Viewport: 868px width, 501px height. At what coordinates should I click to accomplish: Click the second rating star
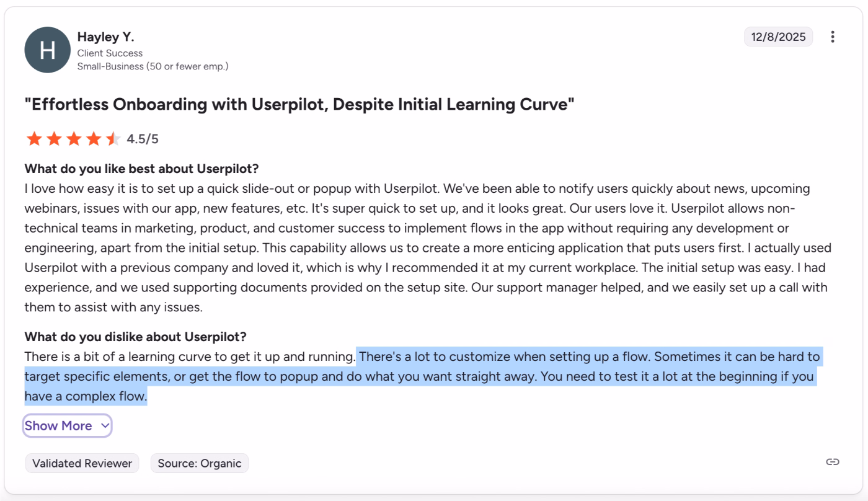(54, 138)
